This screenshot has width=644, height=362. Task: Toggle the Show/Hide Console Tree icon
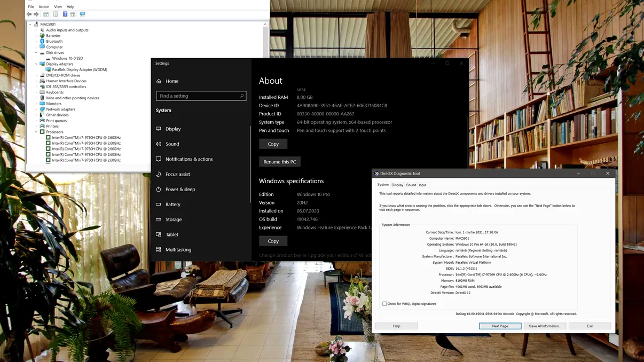pos(46,14)
